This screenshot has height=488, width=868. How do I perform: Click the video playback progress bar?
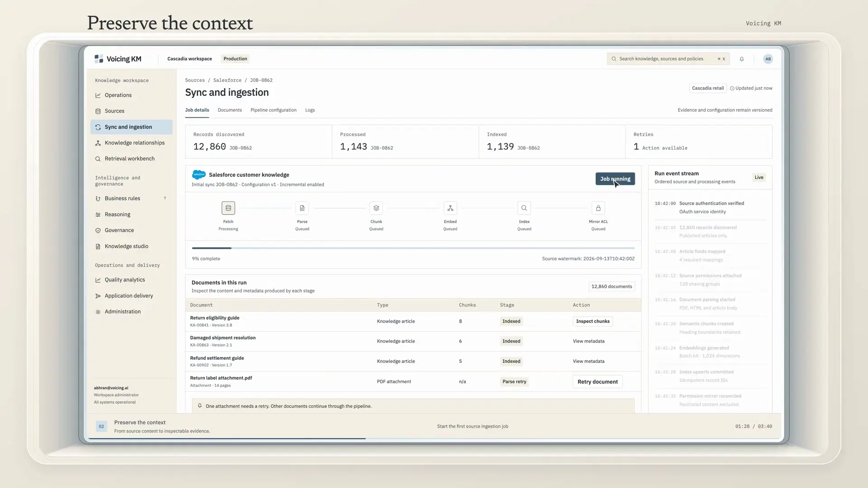point(434,439)
